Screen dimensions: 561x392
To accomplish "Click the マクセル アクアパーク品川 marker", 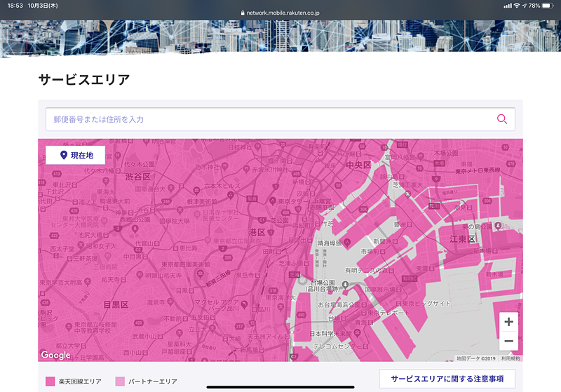I will click(244, 304).
